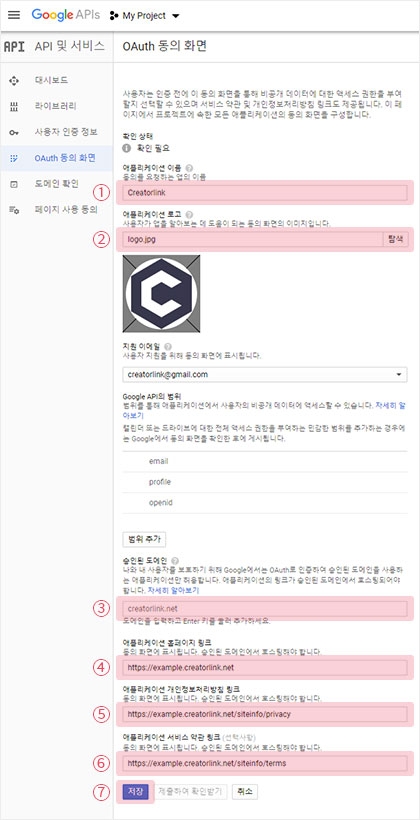Expand the support email dropdown

[399, 374]
